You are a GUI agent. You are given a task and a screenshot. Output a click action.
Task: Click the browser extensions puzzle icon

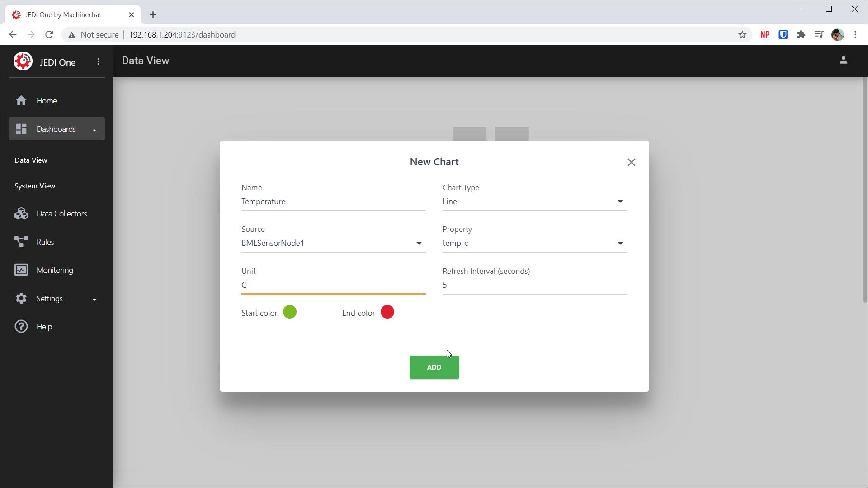[x=801, y=35]
